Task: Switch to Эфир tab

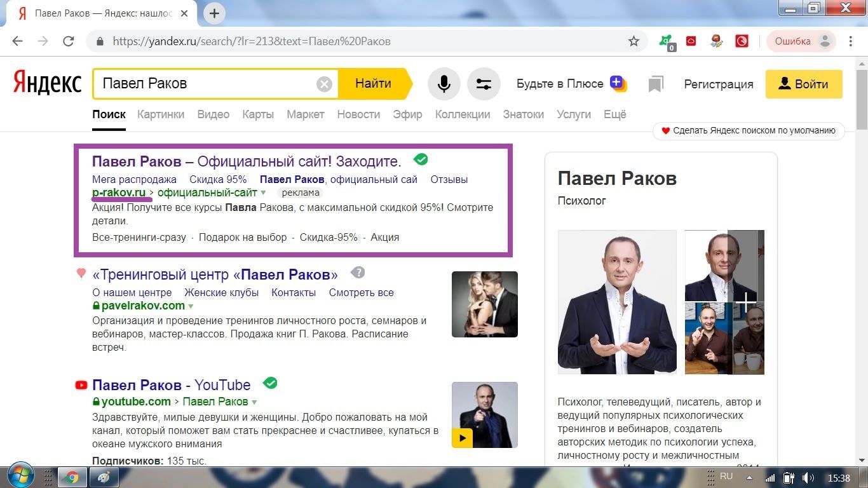Action: click(x=407, y=114)
